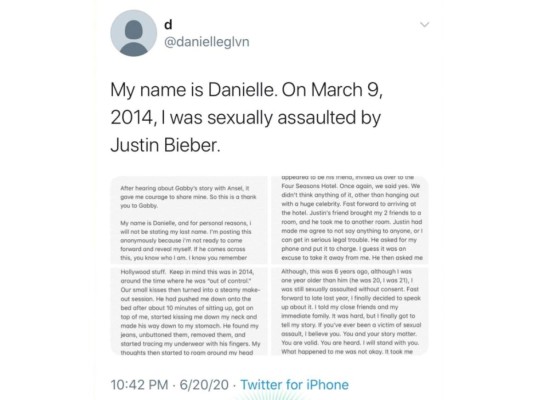The width and height of the screenshot is (533, 400).
Task: Click the "Justin Bieber." text line
Action: pos(166,145)
